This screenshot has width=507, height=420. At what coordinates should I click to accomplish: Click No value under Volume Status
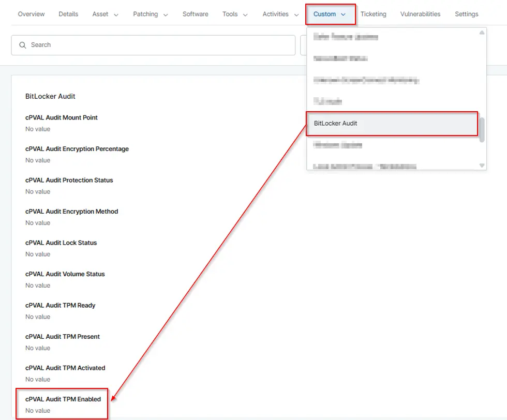[38, 286]
